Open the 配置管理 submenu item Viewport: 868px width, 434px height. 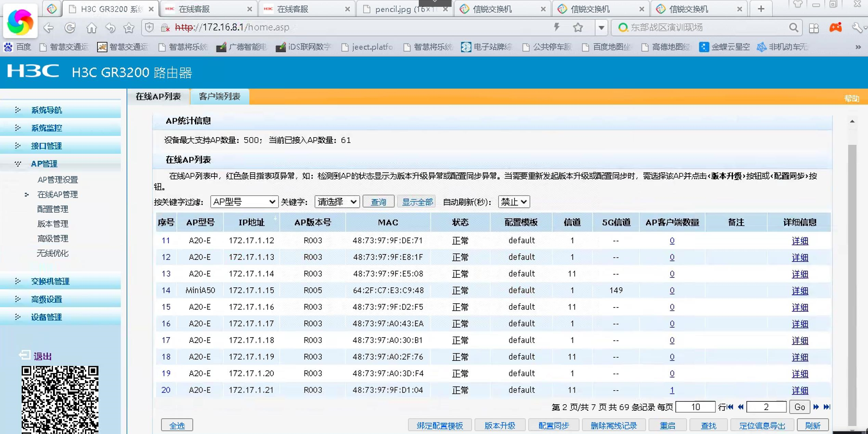pyautogui.click(x=53, y=209)
